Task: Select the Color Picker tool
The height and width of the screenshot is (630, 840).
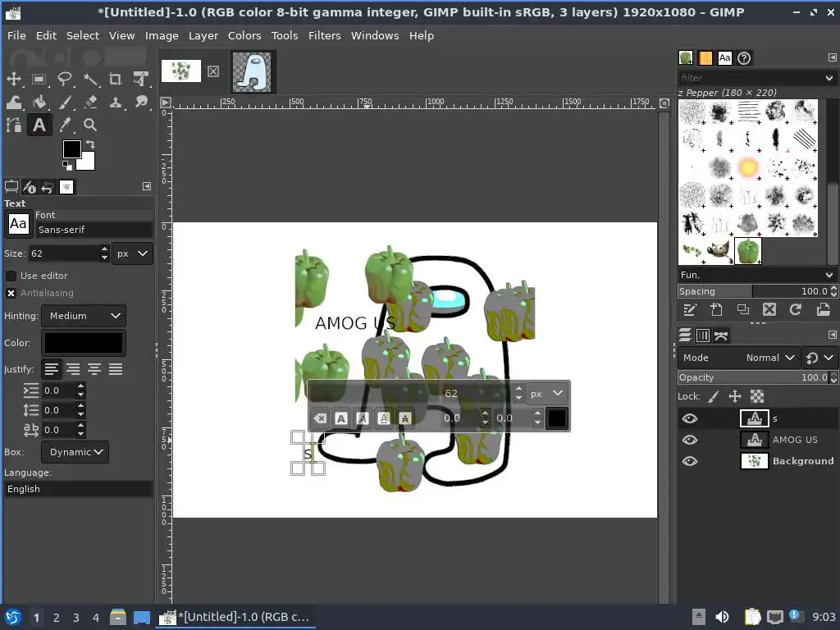Action: tap(65, 125)
